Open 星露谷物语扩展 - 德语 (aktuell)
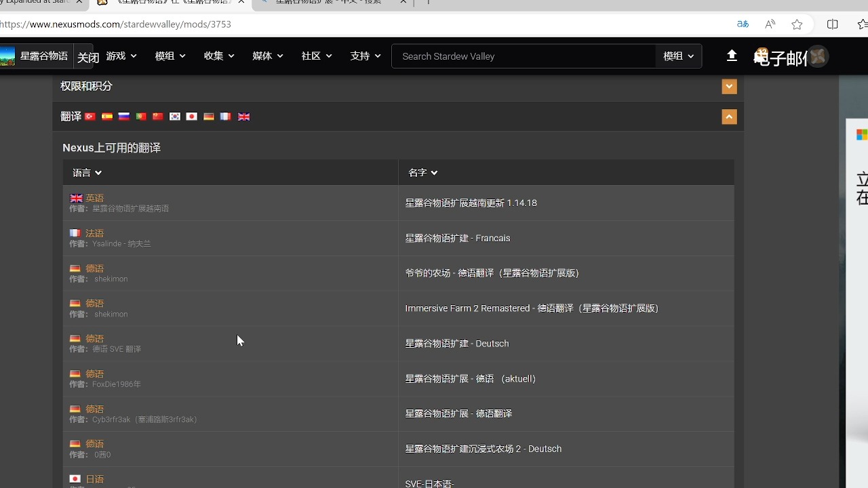Screen dimensions: 868x488 tap(471, 379)
